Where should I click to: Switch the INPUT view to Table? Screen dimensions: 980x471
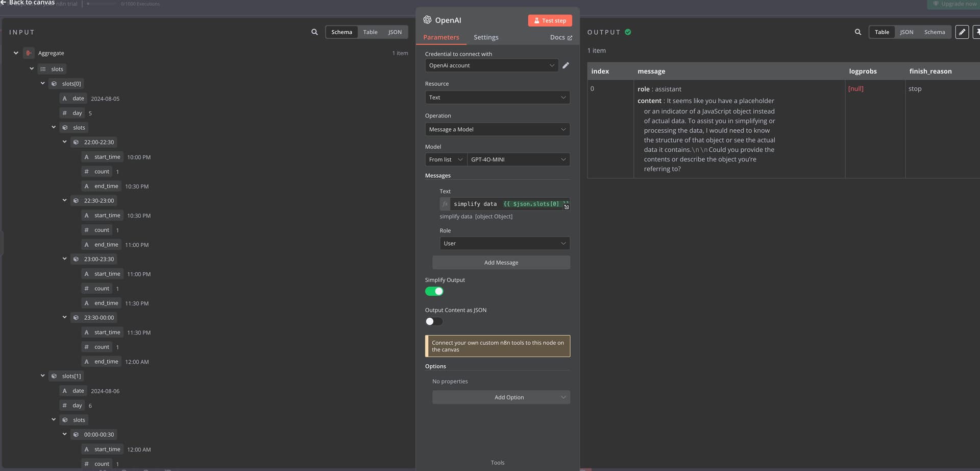[x=370, y=32]
